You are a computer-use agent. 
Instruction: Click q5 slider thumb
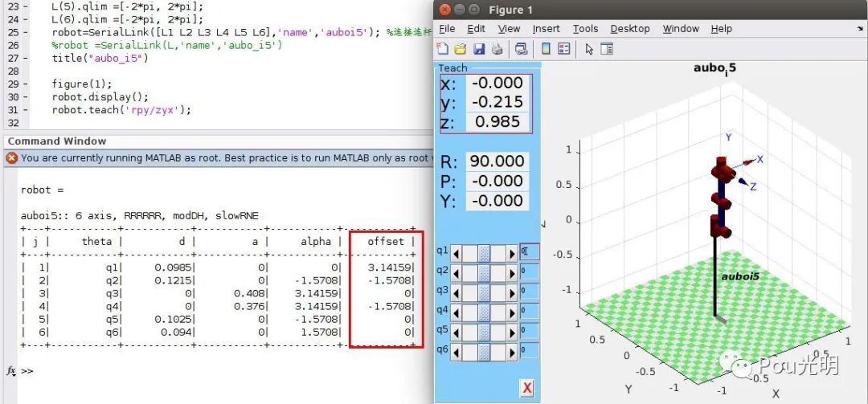pos(485,332)
